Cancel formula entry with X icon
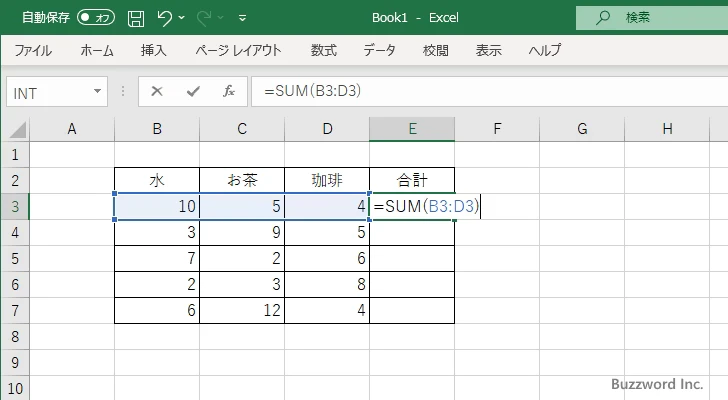Image resolution: width=728 pixels, height=400 pixels. 157,92
